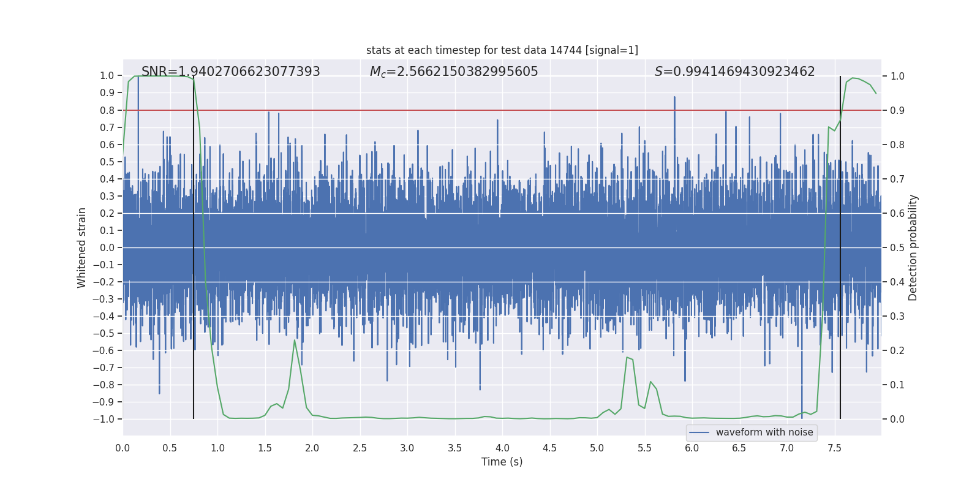This screenshot has width=980, height=490.
Task: Click the left y-axis tick label −1.0
Action: [104, 419]
